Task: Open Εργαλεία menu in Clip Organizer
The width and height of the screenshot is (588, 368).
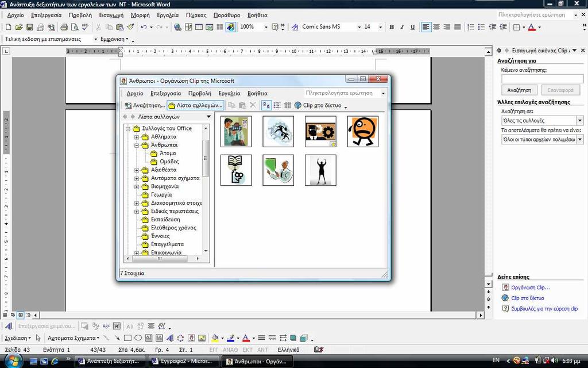Action: (229, 94)
